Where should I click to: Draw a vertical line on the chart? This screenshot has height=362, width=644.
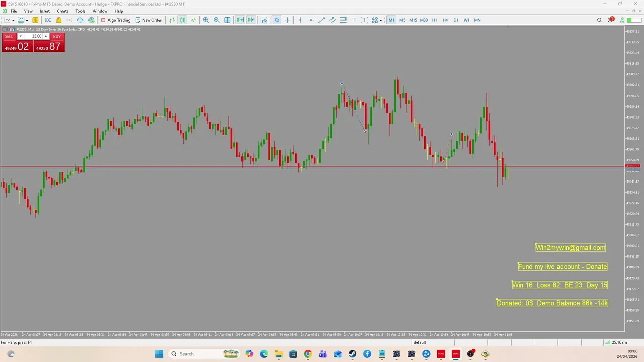point(300,20)
